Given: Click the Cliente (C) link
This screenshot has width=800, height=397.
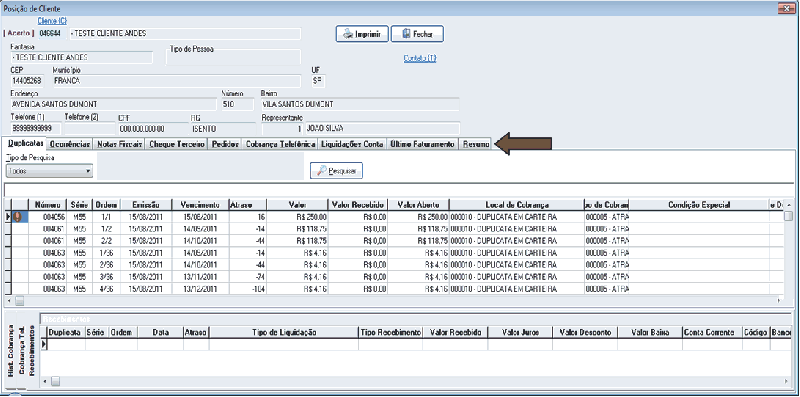Looking at the screenshot, I should pos(53,21).
